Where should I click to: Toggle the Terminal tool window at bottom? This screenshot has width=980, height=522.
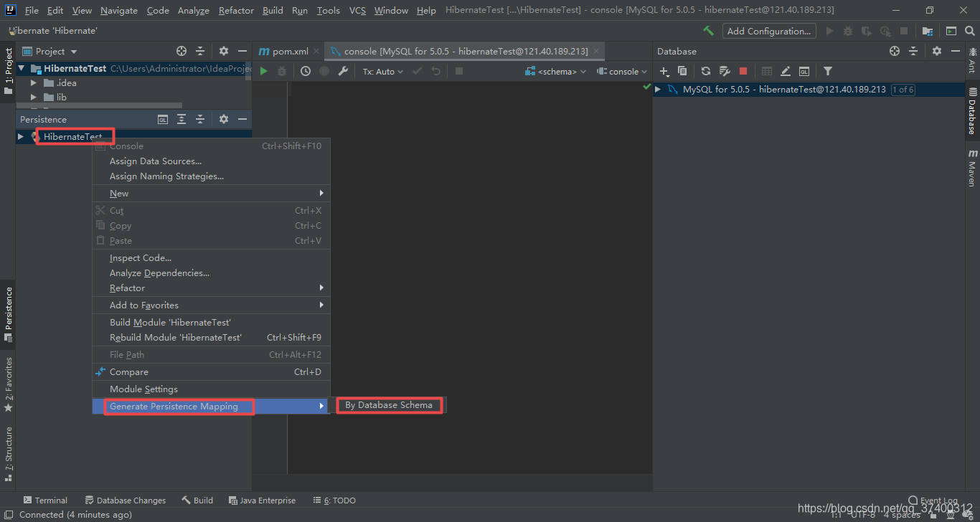(x=45, y=500)
